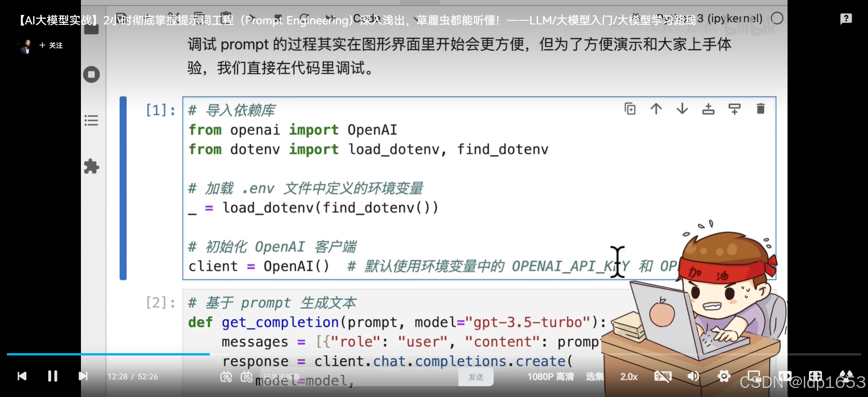Insert a cell below cell [1]
Image resolution: width=868 pixels, height=397 pixels.
(x=735, y=109)
